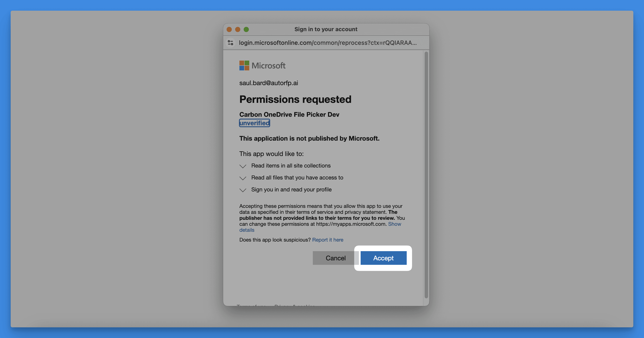Click the saul.bard@autorfp.ai account text
This screenshot has height=338, width=644.
[268, 83]
